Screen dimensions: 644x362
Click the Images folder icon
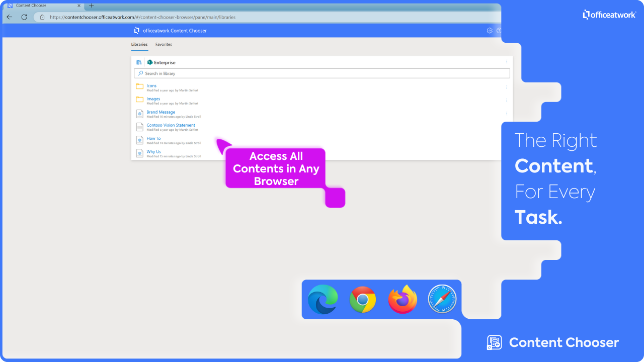(x=140, y=100)
